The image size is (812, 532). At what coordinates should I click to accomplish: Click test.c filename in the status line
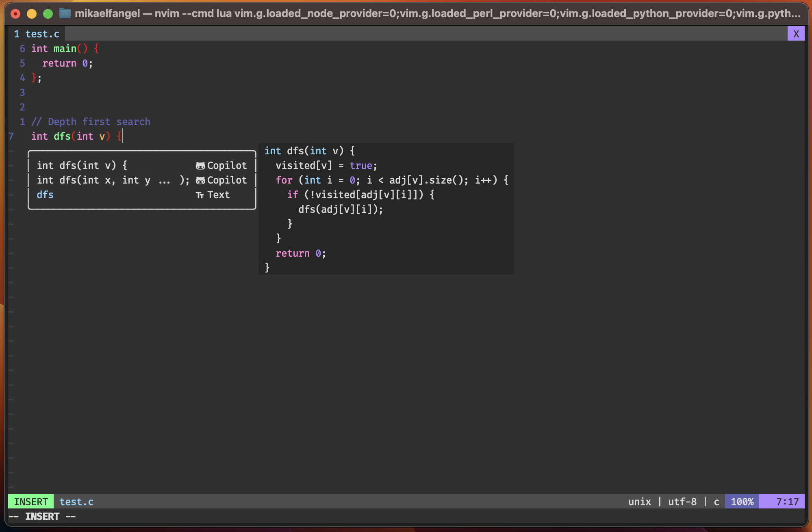[x=76, y=502]
